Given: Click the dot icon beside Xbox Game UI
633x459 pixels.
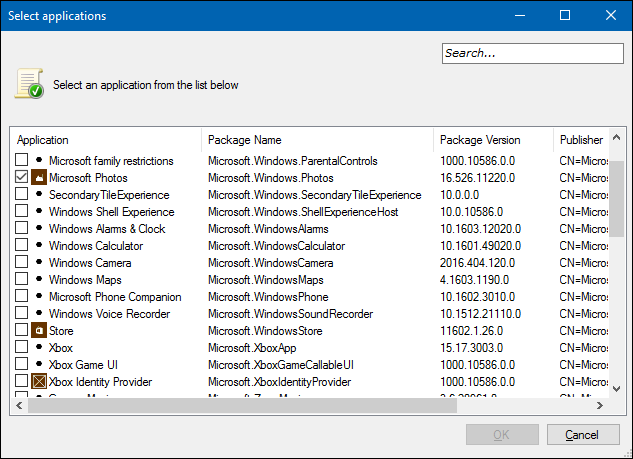Looking at the screenshot, I should (39, 365).
